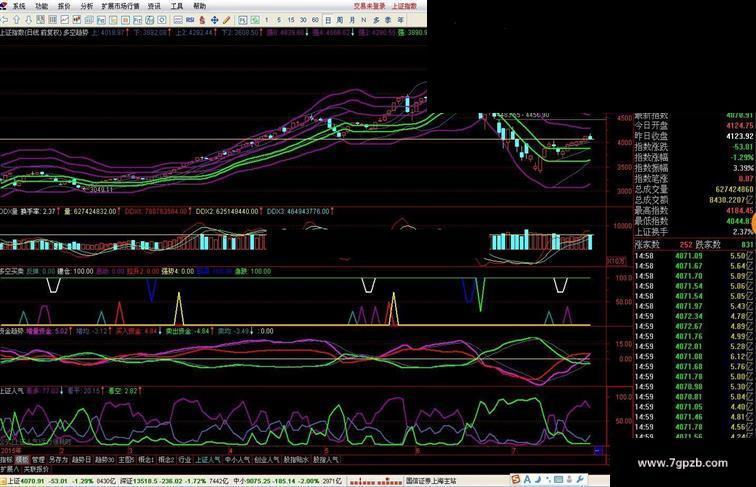Click the blue letter A input mode icon
This screenshot has height=487, width=756.
527,480
